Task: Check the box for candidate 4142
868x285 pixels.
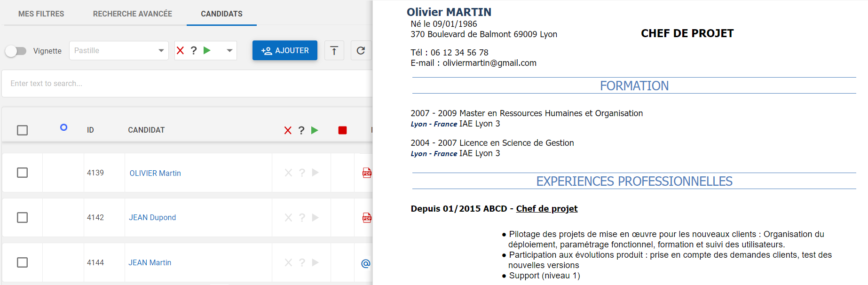Action: [x=22, y=217]
